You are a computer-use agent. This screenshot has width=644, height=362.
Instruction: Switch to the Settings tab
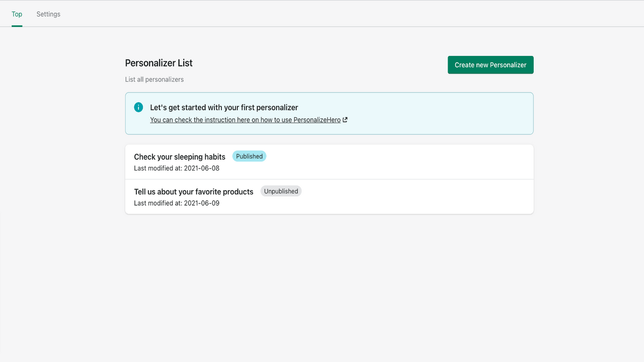click(48, 14)
